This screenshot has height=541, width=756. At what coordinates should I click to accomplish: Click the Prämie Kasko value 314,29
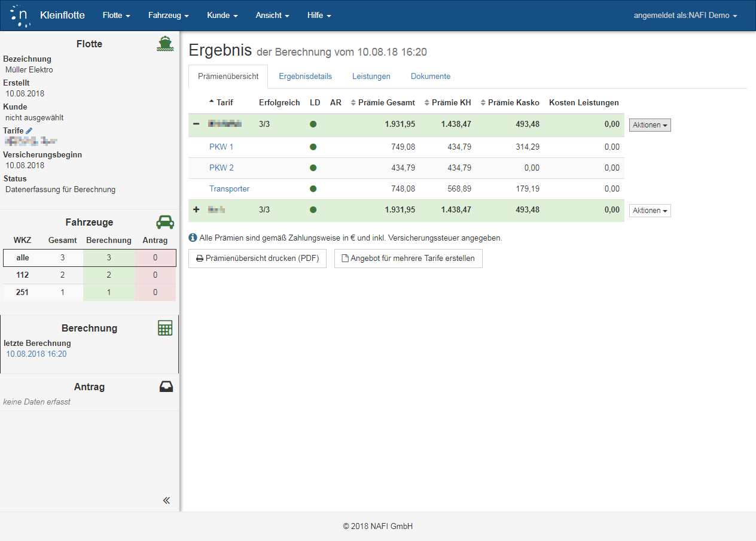pyautogui.click(x=528, y=147)
